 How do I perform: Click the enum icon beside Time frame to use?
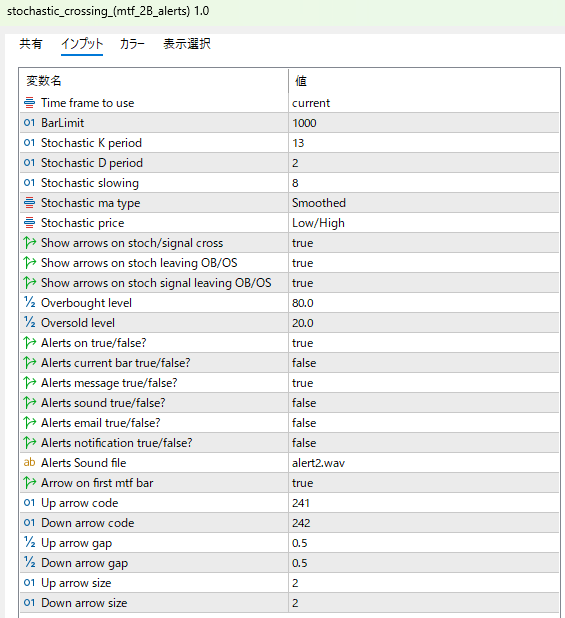(30, 103)
